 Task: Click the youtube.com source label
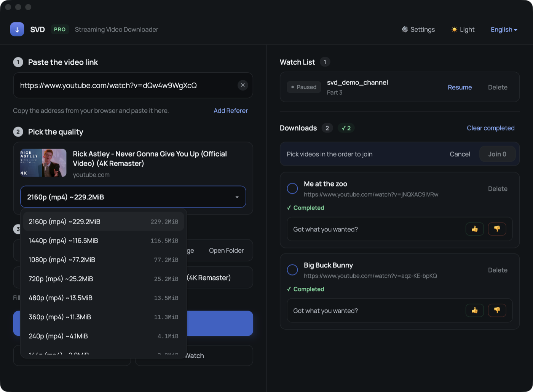91,175
